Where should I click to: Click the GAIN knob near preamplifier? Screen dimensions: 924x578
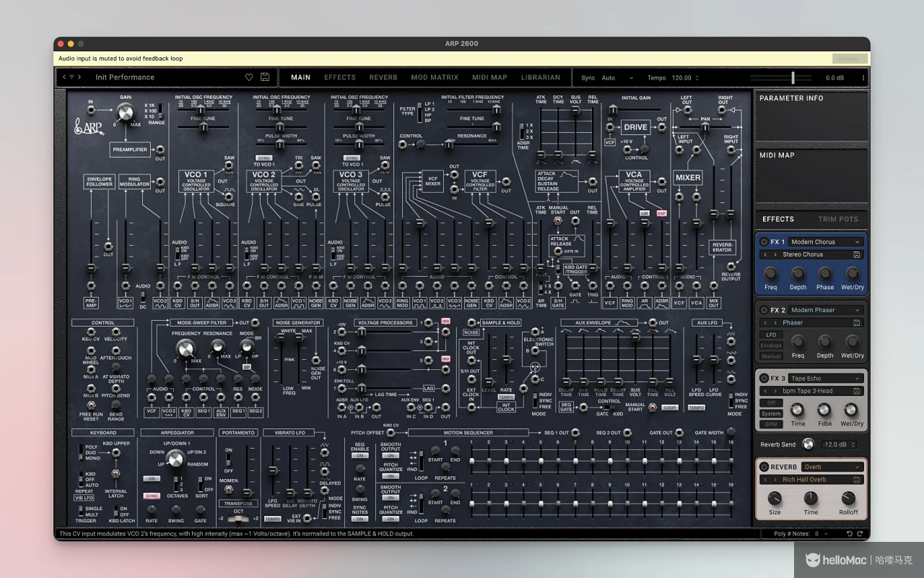(126, 112)
